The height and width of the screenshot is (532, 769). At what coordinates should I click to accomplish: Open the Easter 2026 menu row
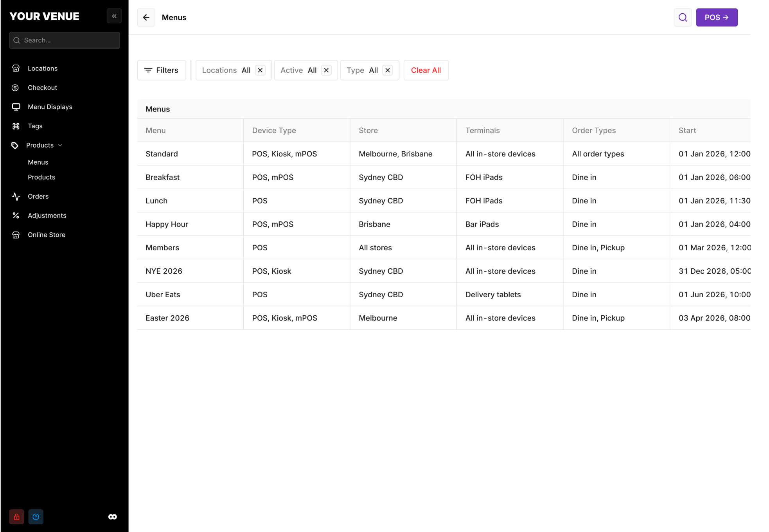coord(444,318)
